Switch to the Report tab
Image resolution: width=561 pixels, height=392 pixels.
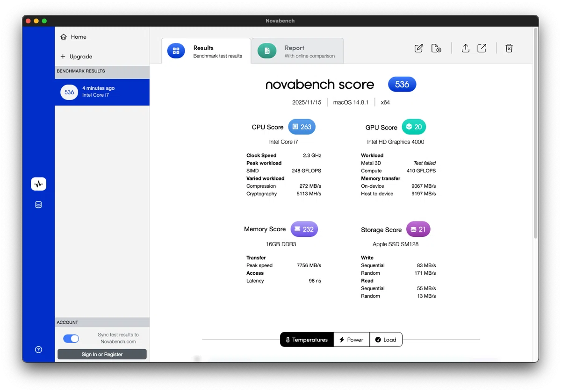pos(297,51)
